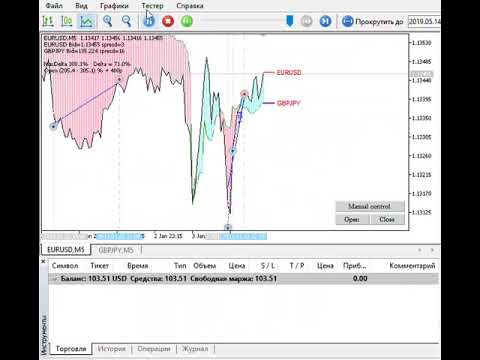Select the line chart mode icon

click(86, 21)
